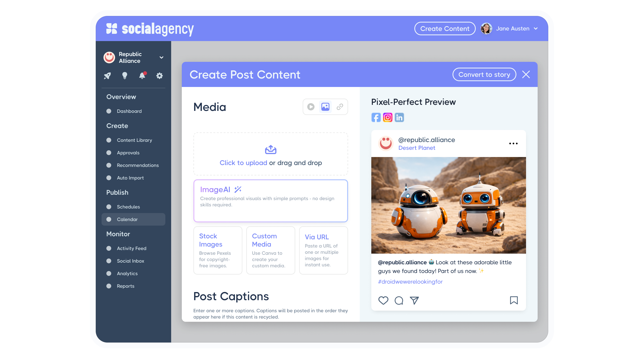The width and height of the screenshot is (644, 358).
Task: Open the settings gear icon
Action: 160,76
